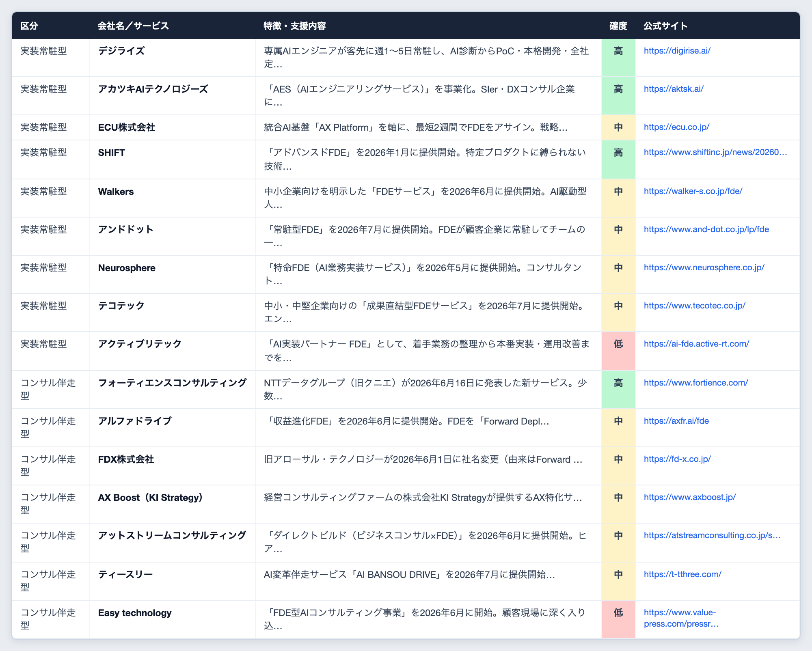Click the 「AI実装パートナー FDE」 description
This screenshot has width=812, height=651.
[x=427, y=351]
